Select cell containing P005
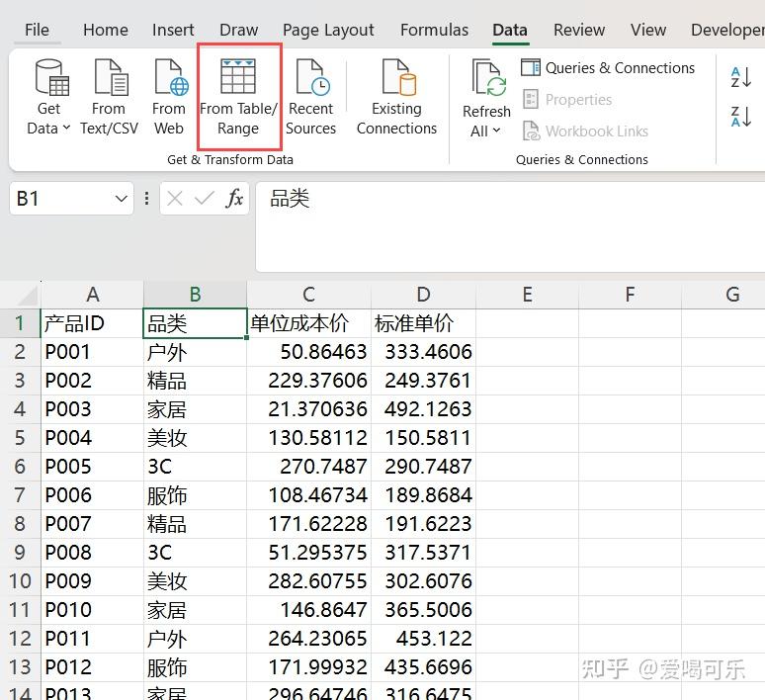 pos(92,467)
